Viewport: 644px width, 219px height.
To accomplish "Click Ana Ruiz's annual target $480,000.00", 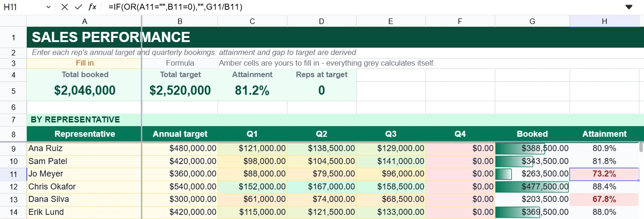I will pos(180,148).
